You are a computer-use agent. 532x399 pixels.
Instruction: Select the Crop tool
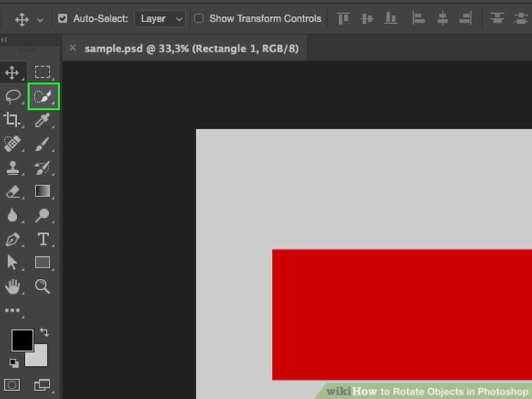(12, 120)
